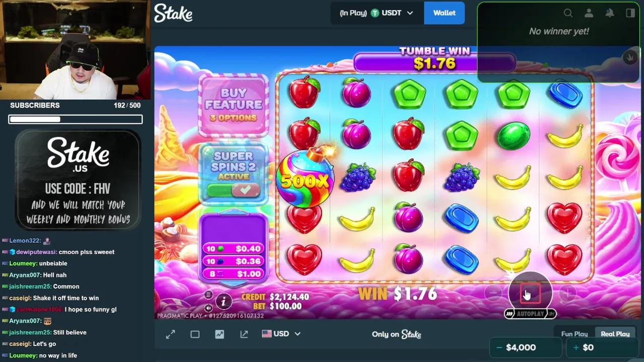Select Real Play mode
The height and width of the screenshot is (362, 644).
(615, 334)
